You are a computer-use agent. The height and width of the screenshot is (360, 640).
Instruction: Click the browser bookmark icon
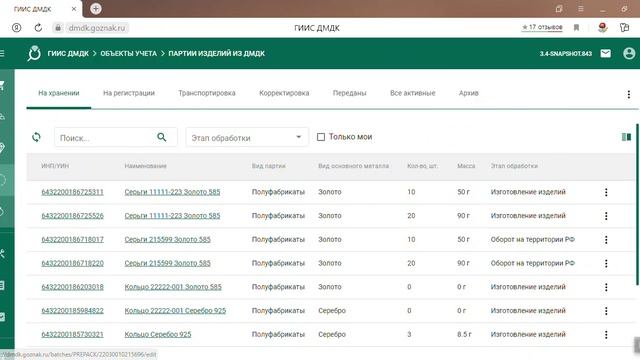(576, 28)
